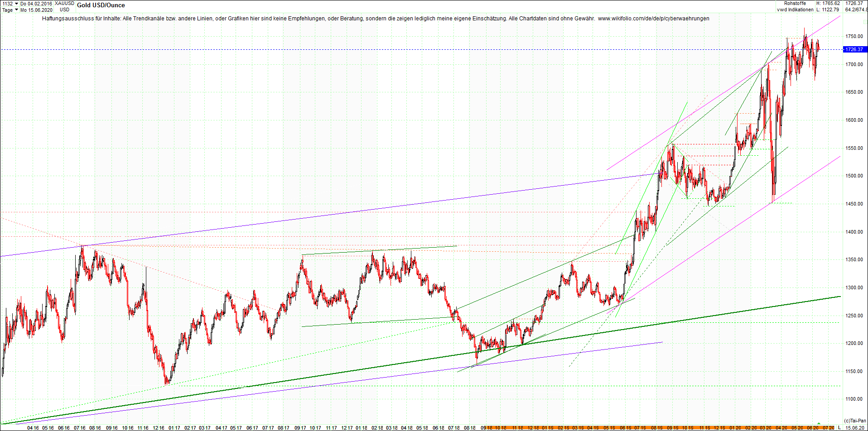Click the 15.06.20 date in bottom corner
This screenshot has height=431, width=868.
coord(854,428)
